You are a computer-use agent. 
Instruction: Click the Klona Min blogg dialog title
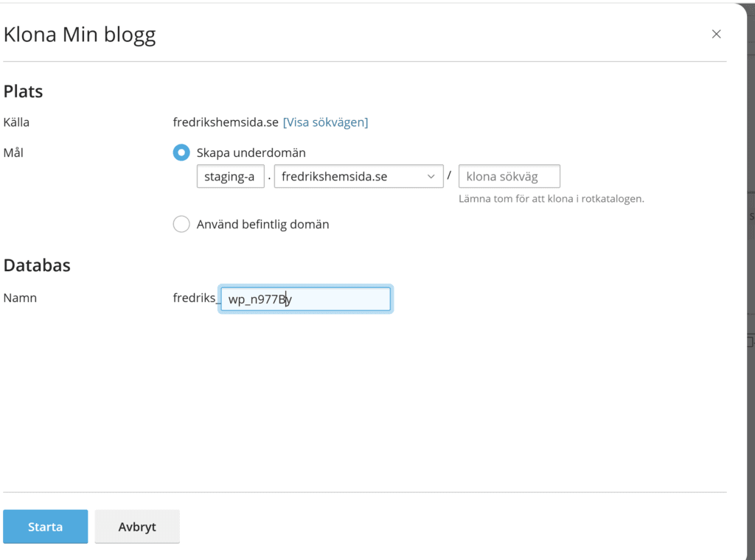(80, 35)
